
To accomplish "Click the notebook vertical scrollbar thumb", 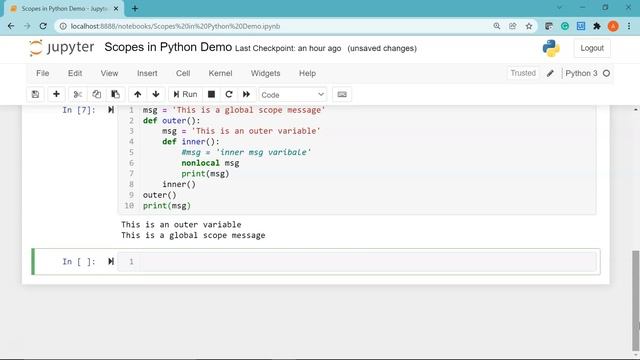I will tap(636, 300).
